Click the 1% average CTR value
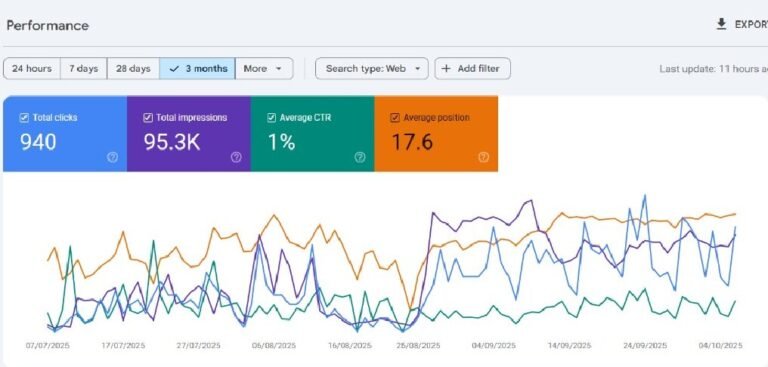The height and width of the screenshot is (367, 768). tap(281, 142)
